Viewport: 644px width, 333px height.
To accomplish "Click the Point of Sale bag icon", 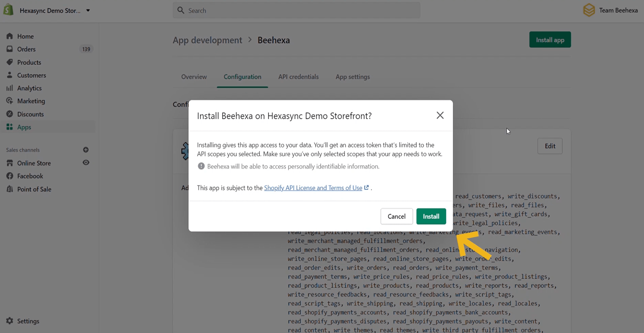I will [10, 189].
